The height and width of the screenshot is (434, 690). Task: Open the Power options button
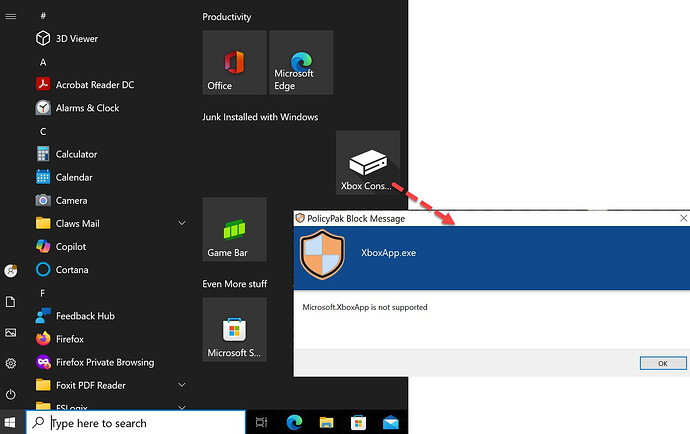[x=11, y=394]
